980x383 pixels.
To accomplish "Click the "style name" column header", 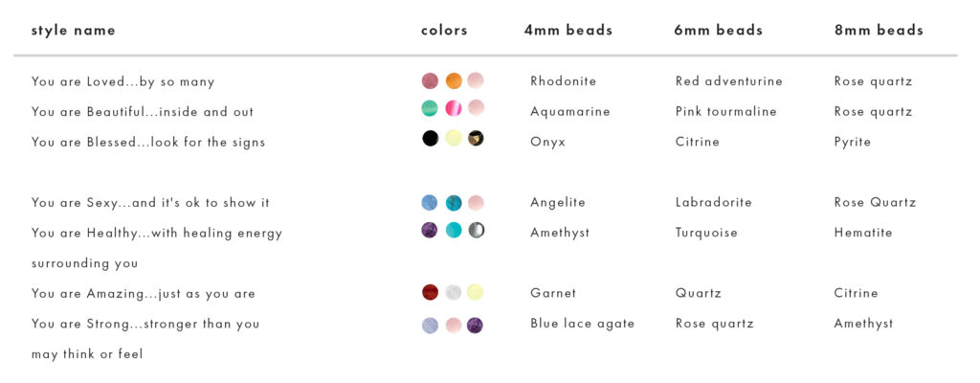I will tap(73, 30).
